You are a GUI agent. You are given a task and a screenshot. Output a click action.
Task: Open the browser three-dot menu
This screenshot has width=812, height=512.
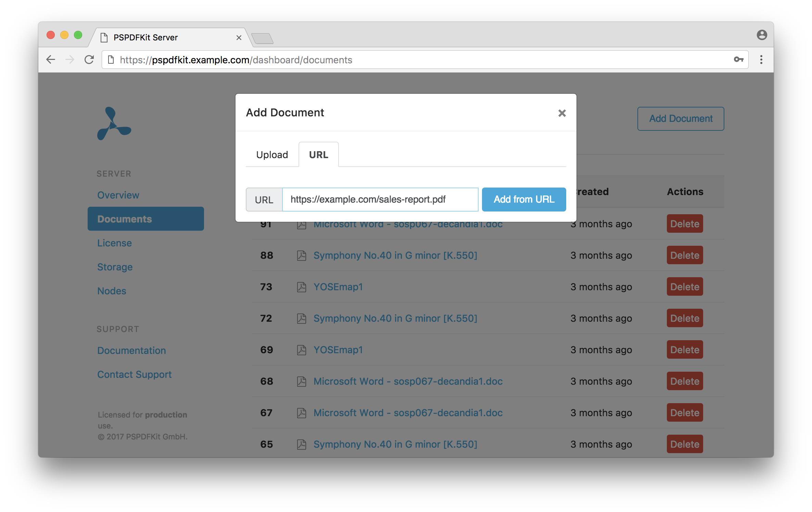[761, 60]
